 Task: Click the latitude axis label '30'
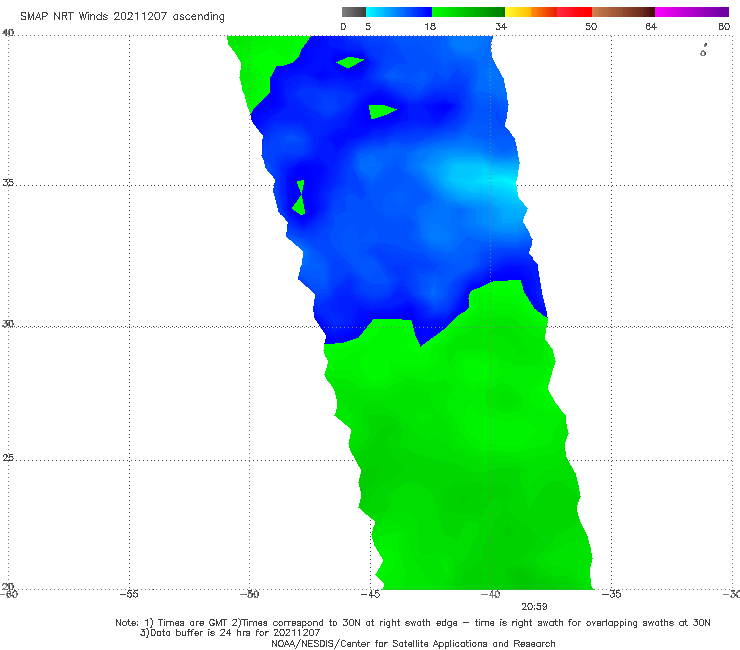pyautogui.click(x=8, y=324)
